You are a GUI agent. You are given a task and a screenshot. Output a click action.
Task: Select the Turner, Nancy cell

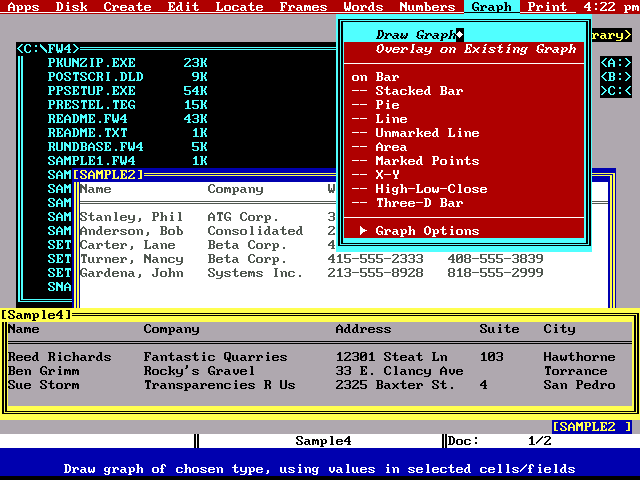tap(131, 259)
